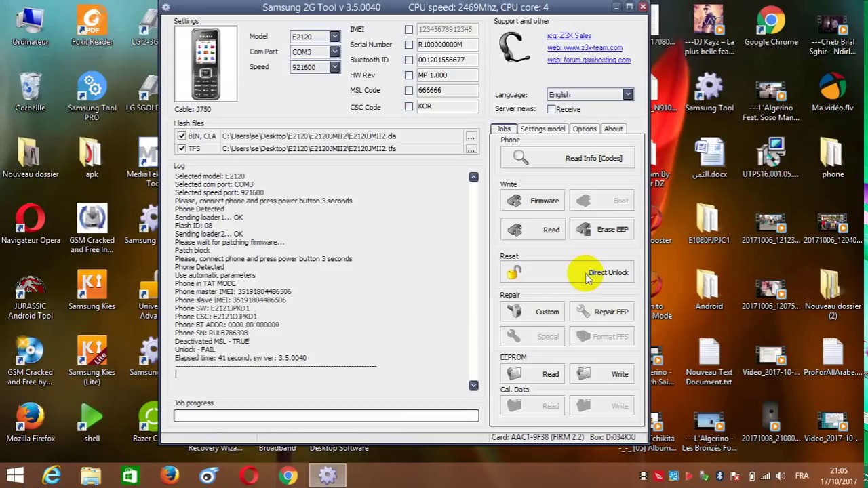Click the MSL Code field showing 666666
Screen dimensions: 868x488
[448, 91]
